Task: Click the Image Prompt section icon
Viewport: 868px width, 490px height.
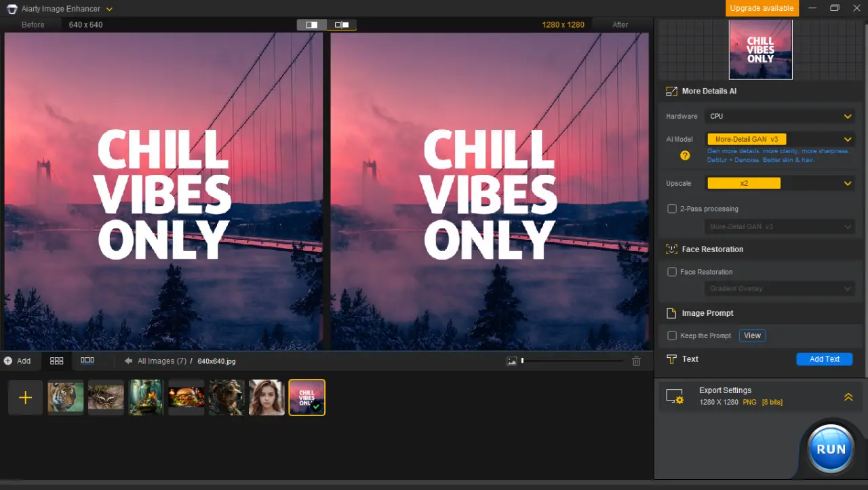Action: (x=671, y=313)
